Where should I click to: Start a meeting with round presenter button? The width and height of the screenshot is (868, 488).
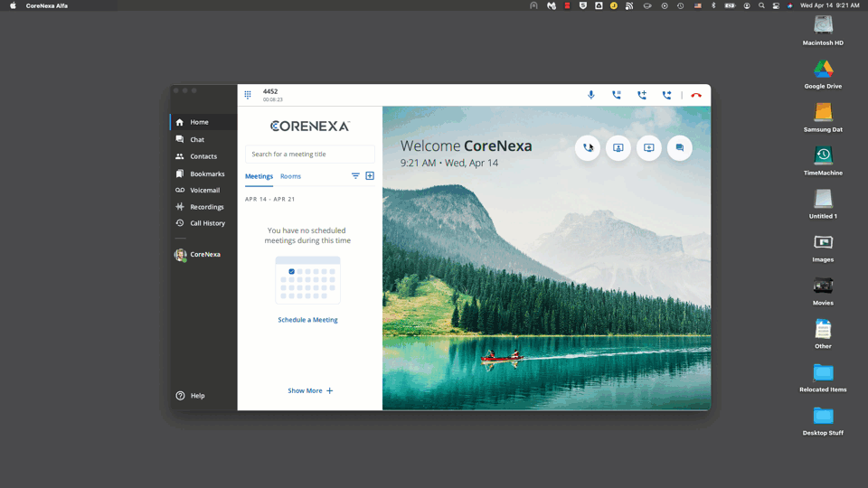[618, 147]
